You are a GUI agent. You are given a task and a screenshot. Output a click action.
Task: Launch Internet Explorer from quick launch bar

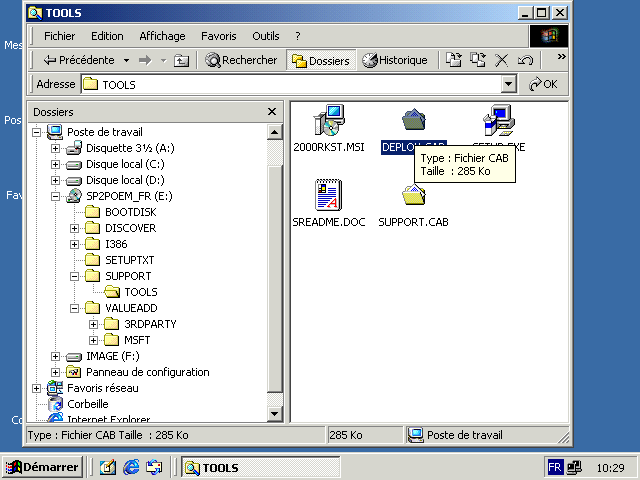[x=131, y=467]
